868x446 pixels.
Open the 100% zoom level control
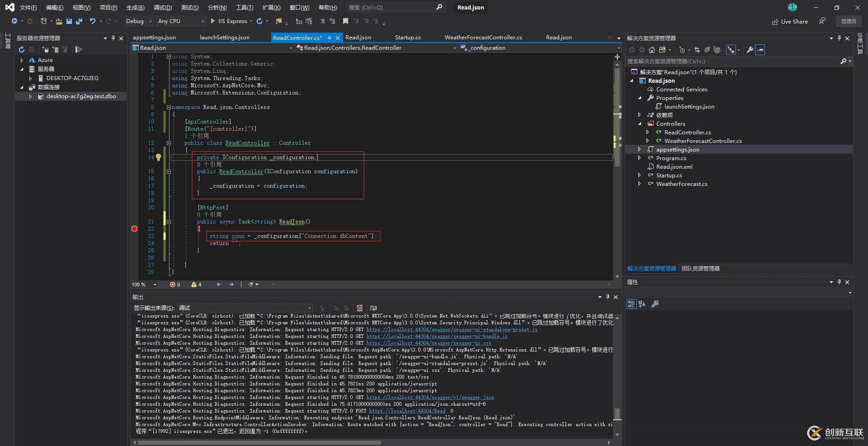point(143,285)
